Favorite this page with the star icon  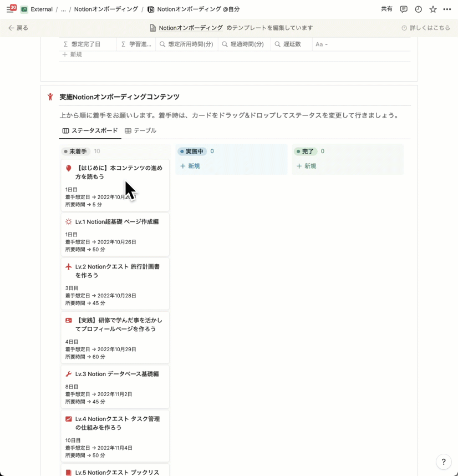tap(433, 9)
